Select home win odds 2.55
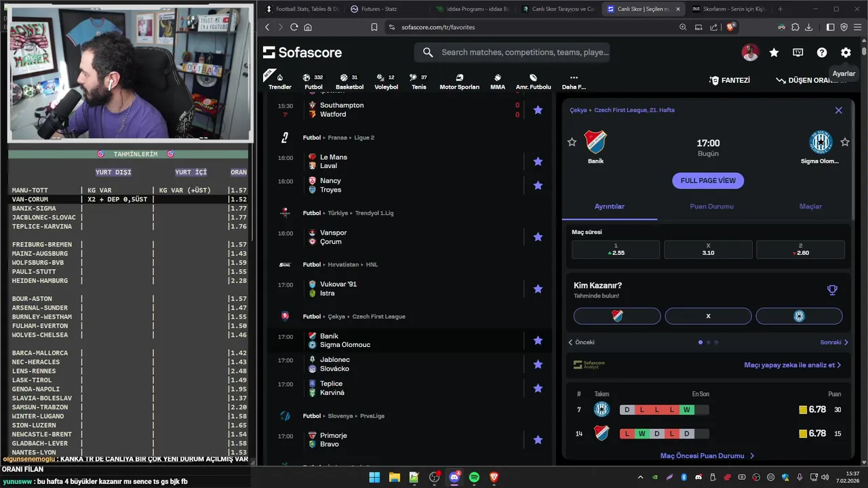Screen dimensions: 868x488 pos(616,249)
